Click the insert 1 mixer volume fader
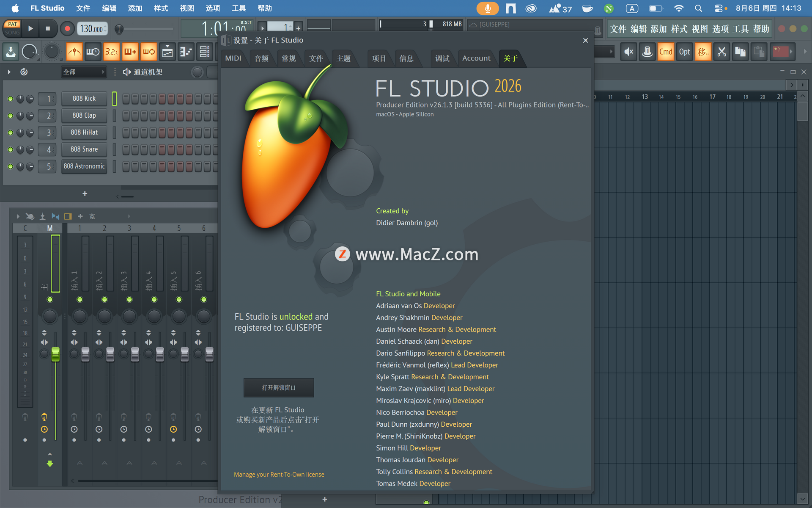 point(85,354)
